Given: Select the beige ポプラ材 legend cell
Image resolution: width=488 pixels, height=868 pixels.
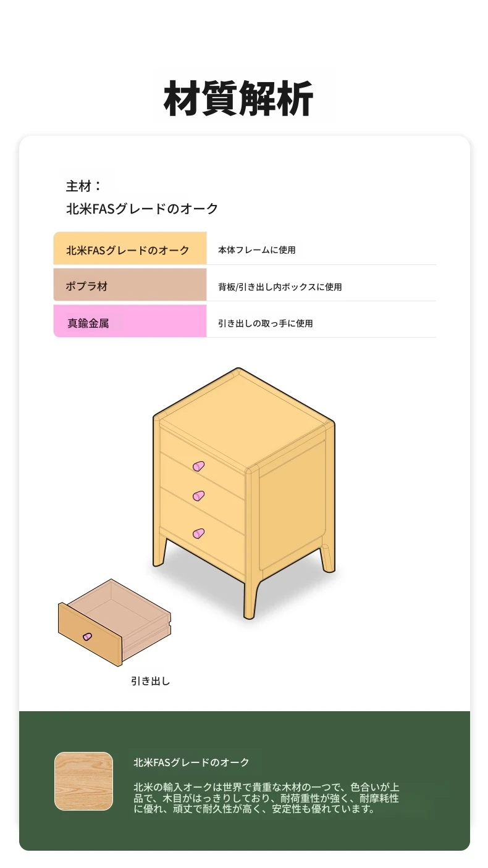Looking at the screenshot, I should coord(130,285).
